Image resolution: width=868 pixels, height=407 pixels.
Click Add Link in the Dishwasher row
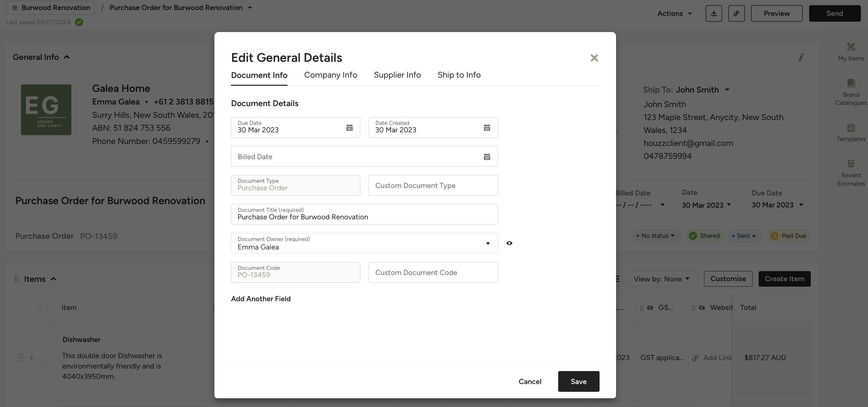(717, 358)
